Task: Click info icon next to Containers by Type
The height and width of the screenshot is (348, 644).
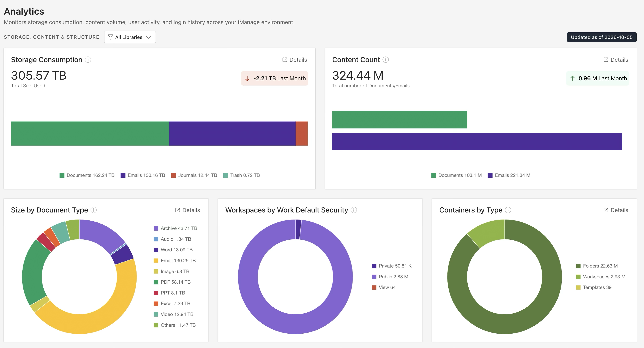Action: coord(508,210)
